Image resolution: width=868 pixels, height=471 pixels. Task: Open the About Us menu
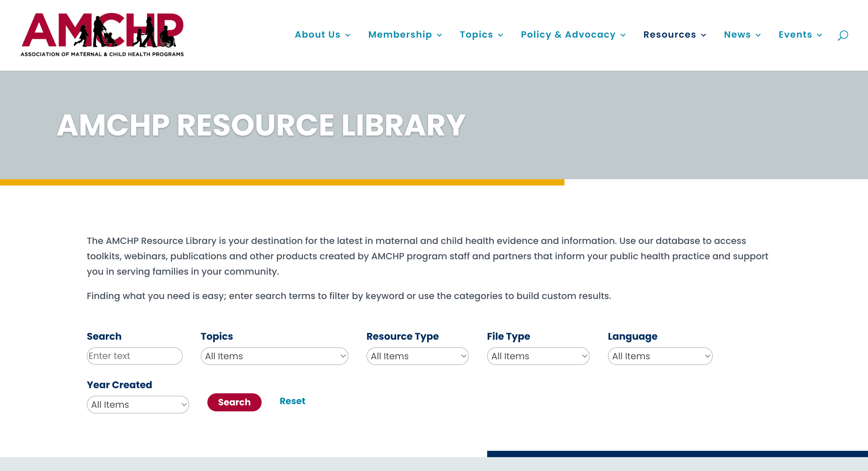pyautogui.click(x=322, y=35)
